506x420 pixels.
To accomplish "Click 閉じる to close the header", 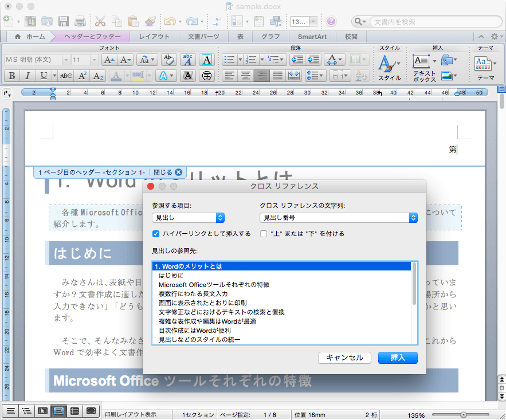I will coord(167,172).
